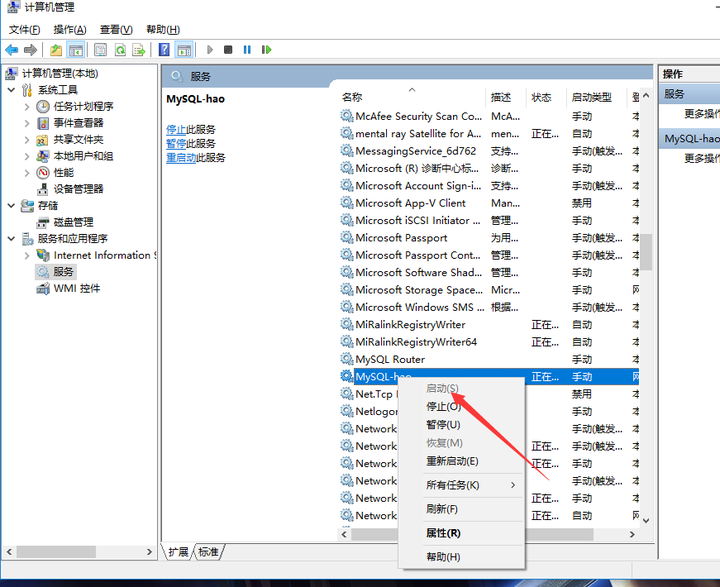This screenshot has width=720, height=587.
Task: Open Device Manager (设备管理器) tree item
Action: point(79,189)
